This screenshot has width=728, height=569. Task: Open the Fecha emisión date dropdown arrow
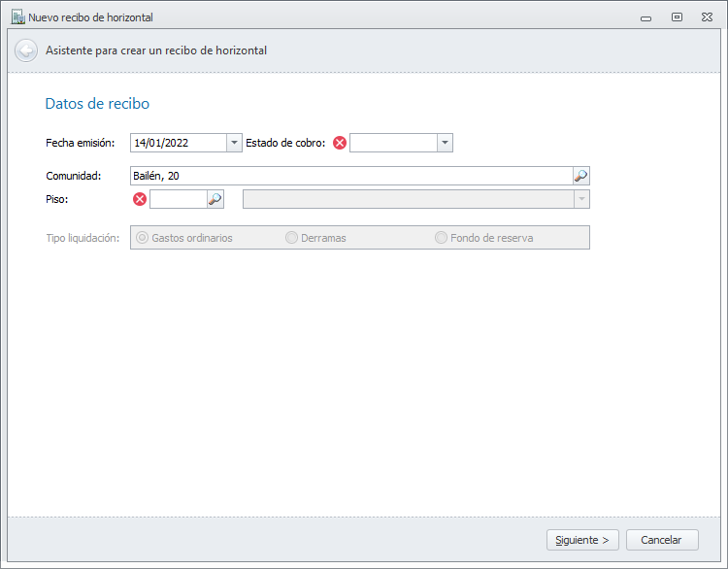point(234,143)
